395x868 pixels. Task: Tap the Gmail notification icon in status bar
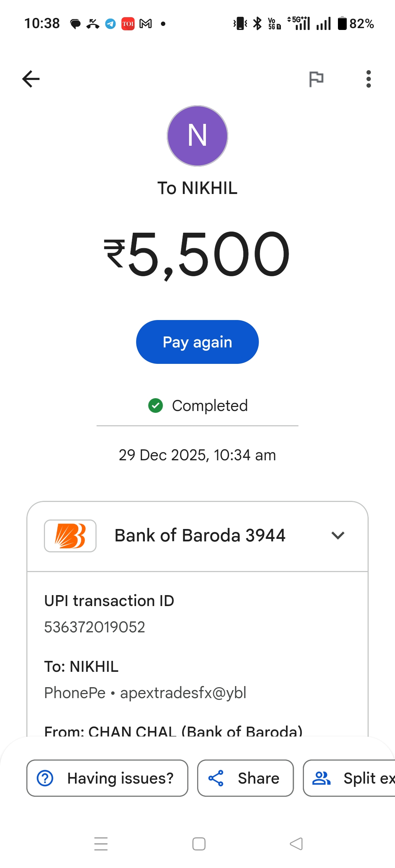coord(146,24)
